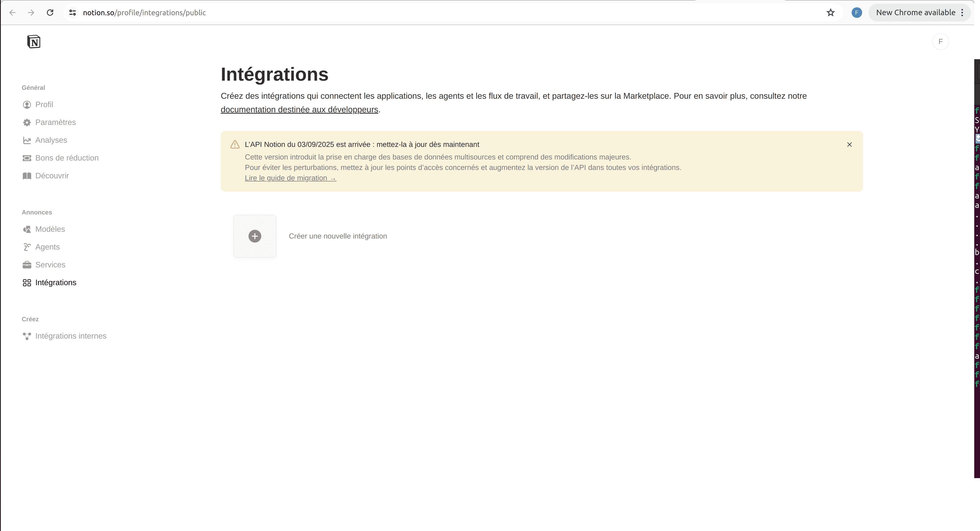Click the Intégrations internes nodes icon
This screenshot has width=980, height=531.
(27, 336)
